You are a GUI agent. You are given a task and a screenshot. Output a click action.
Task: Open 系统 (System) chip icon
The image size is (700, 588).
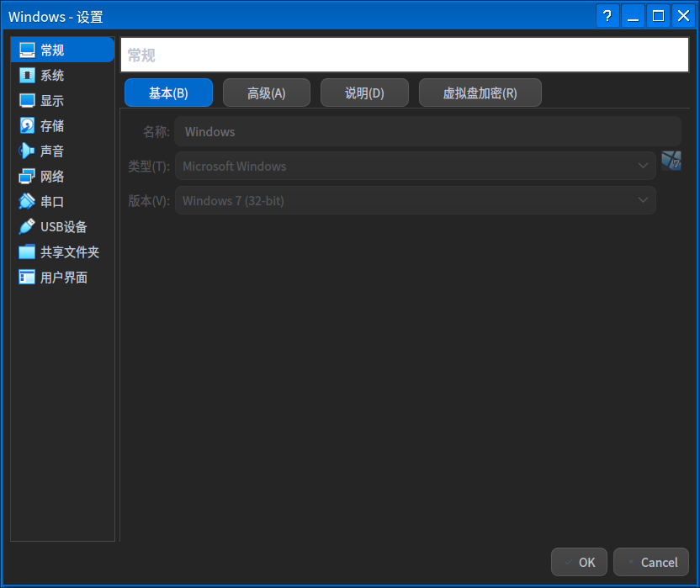[28, 76]
